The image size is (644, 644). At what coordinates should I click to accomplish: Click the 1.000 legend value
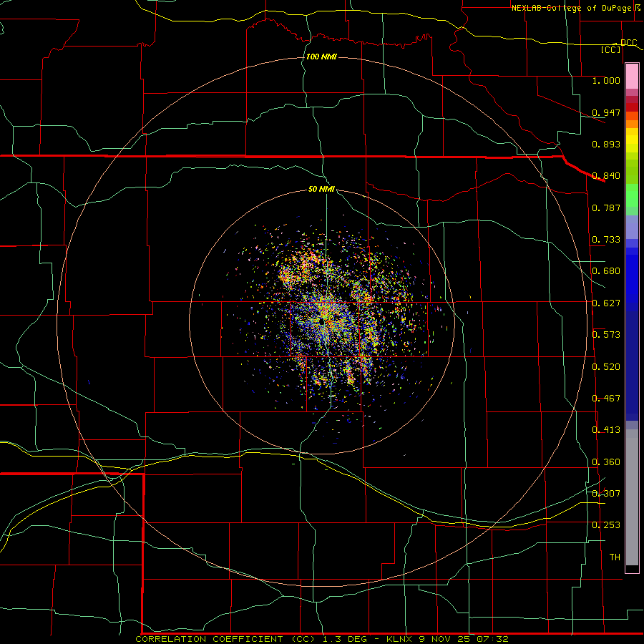coord(606,80)
